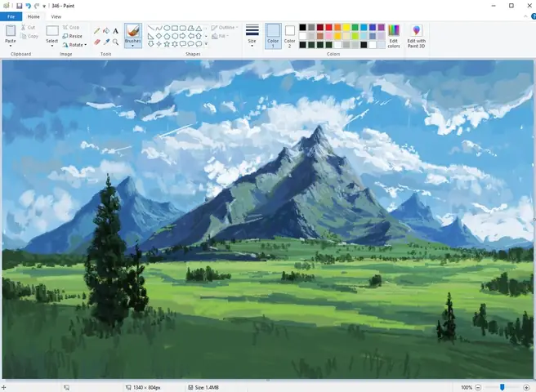Open the Paint Help icon

pos(534,16)
